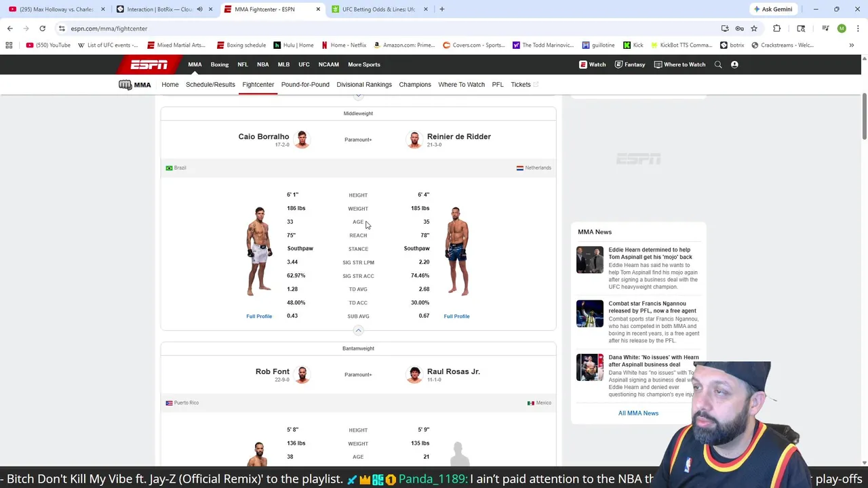
Task: Open Chrome tab search side panel icon
Action: pos(801,28)
